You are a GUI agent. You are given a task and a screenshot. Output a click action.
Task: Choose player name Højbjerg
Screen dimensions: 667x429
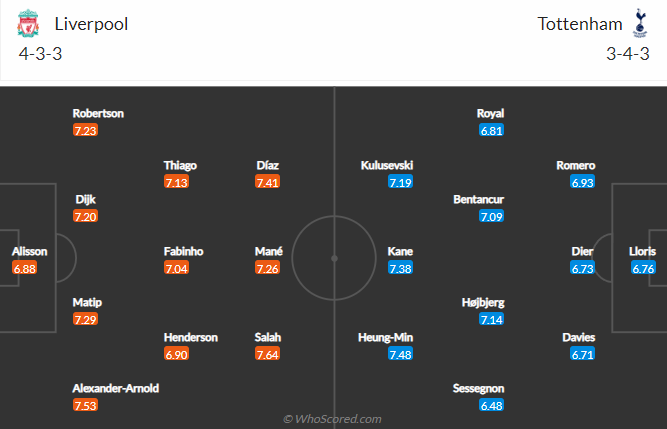click(483, 303)
